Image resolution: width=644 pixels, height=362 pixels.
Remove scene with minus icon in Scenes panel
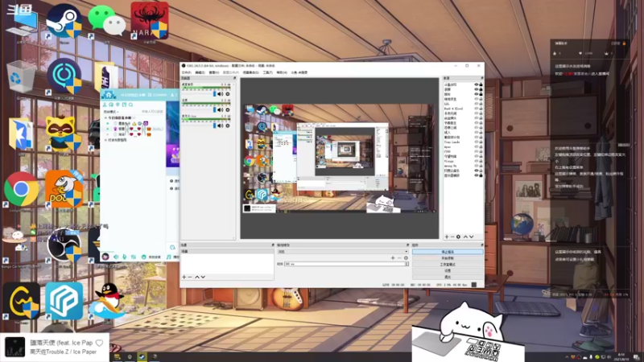tap(190, 277)
